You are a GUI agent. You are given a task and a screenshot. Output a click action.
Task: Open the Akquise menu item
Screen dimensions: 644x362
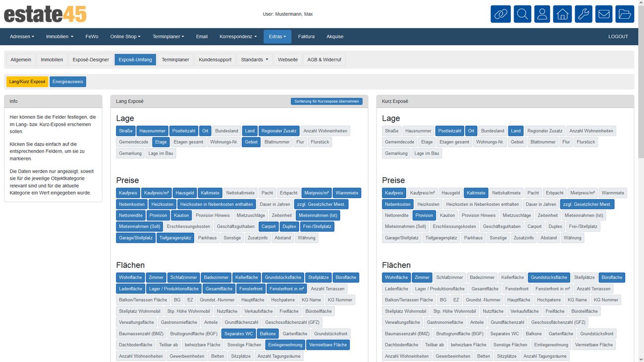[x=335, y=37]
